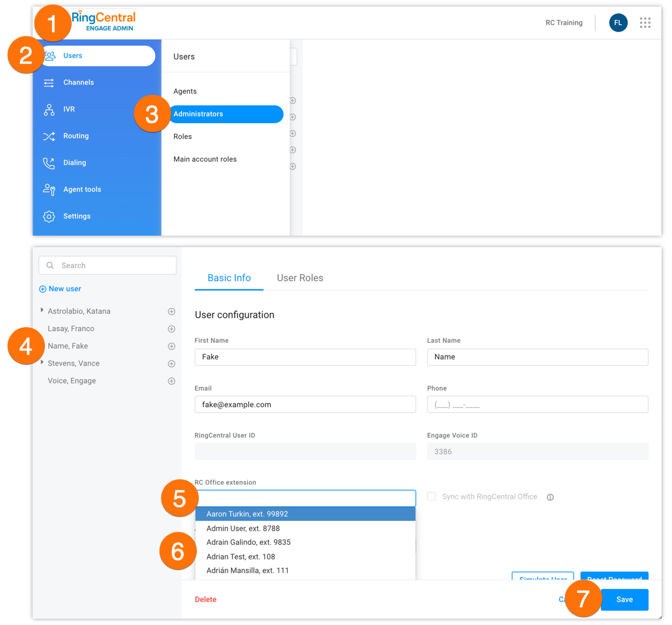Pick Adrian Test, ext. 108 option
Viewport: 672px width, 625px height.
(240, 557)
